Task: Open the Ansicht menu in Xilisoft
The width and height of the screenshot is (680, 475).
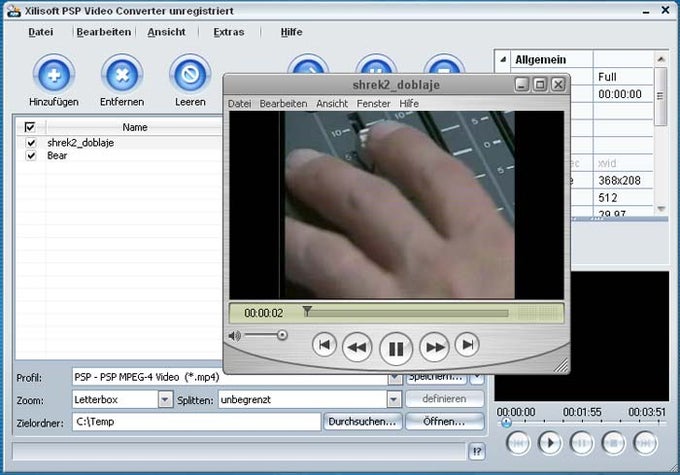Action: 166,32
